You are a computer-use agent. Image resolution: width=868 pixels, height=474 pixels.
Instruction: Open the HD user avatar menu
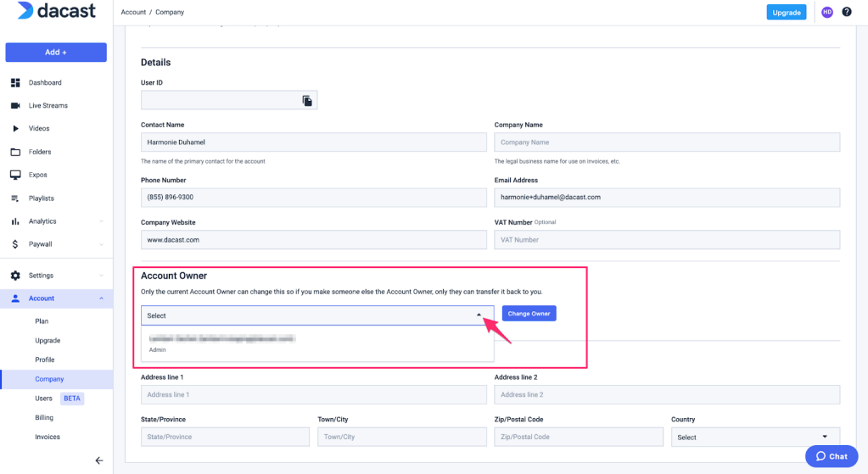click(827, 12)
